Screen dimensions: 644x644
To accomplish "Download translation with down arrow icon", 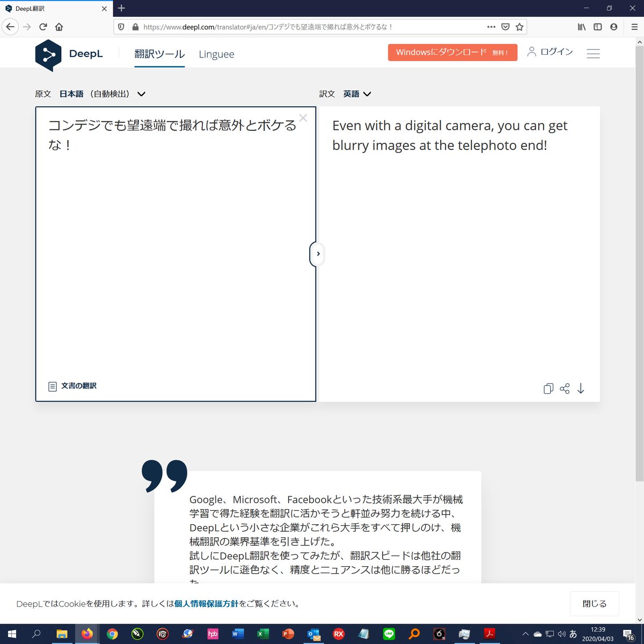I will 581,389.
